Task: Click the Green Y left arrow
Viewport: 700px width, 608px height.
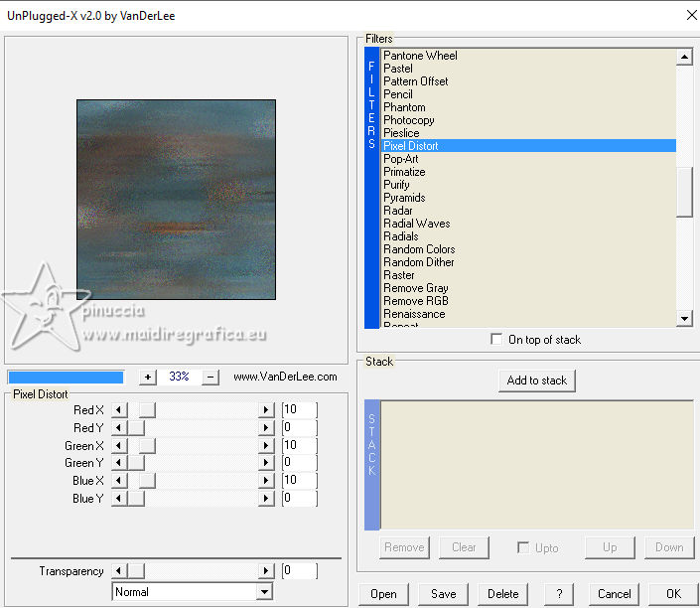Action: pos(119,462)
